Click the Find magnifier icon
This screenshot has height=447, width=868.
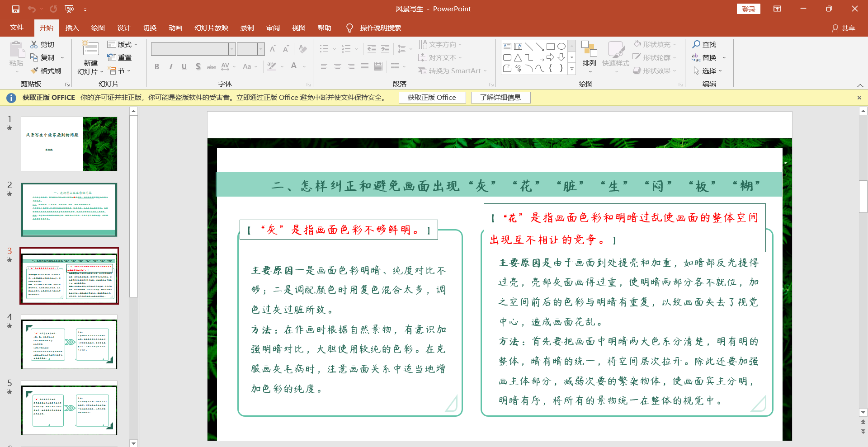pos(696,44)
